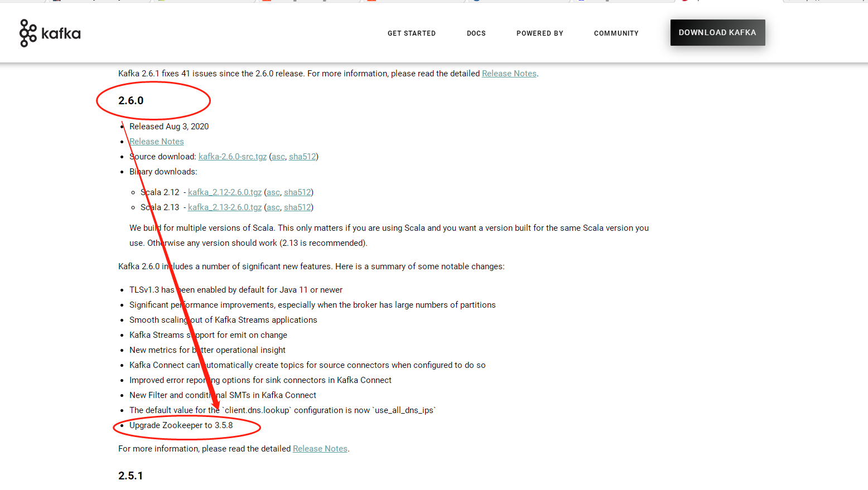Click the 2.6.0 version heading

click(131, 100)
